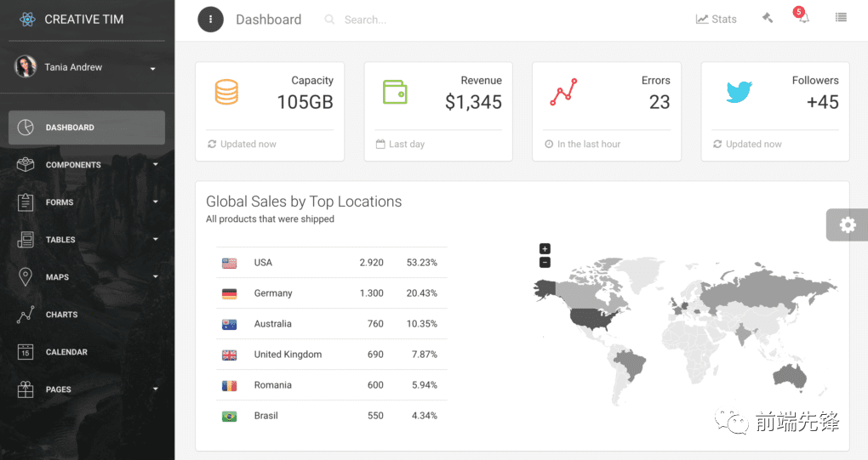The width and height of the screenshot is (868, 460).
Task: Click the Stats link in header
Action: (x=716, y=19)
